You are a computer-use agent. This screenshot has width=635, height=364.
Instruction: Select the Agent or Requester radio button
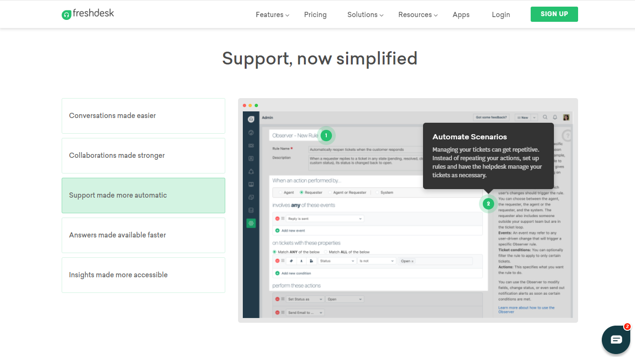pos(330,192)
